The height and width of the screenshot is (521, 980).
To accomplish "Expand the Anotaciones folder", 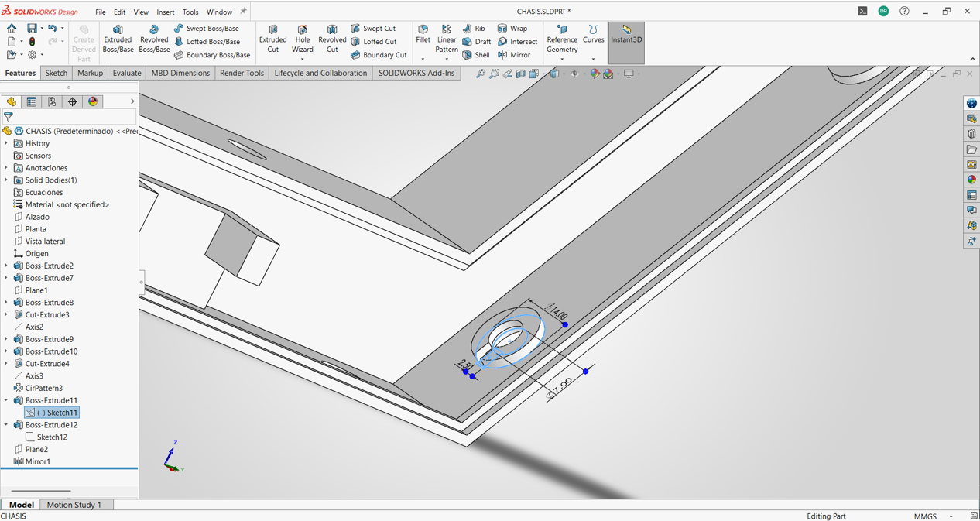I will [6, 168].
